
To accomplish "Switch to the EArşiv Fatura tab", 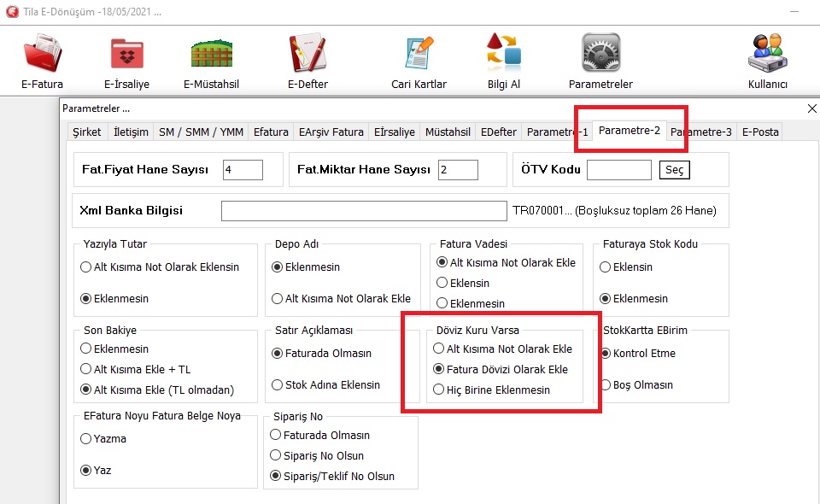I will click(x=331, y=132).
